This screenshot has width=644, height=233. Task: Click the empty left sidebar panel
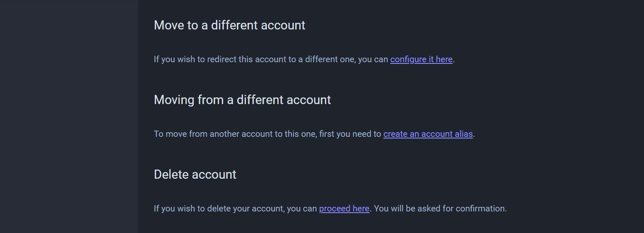(69, 116)
